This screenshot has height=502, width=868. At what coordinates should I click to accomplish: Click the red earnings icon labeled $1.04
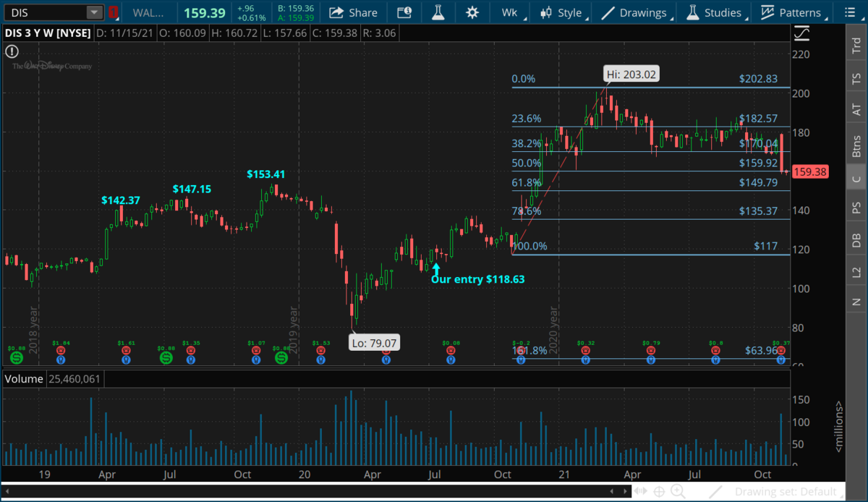(x=61, y=351)
